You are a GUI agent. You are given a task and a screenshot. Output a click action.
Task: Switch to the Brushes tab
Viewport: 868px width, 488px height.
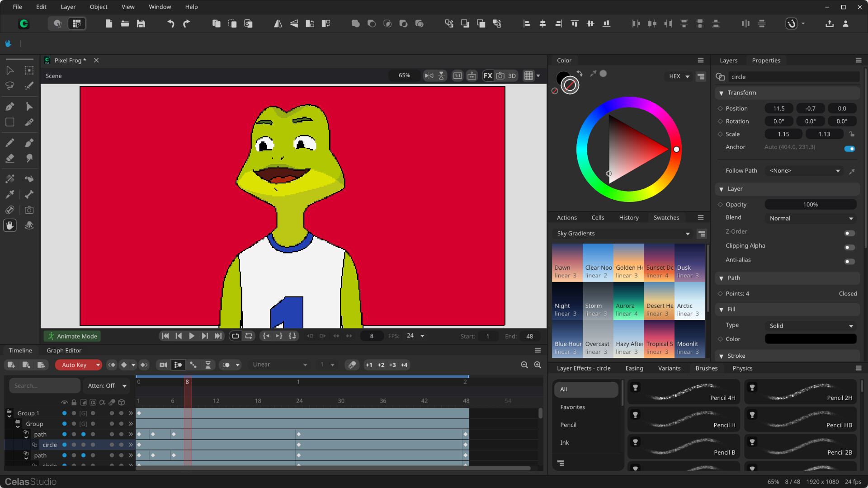(706, 368)
